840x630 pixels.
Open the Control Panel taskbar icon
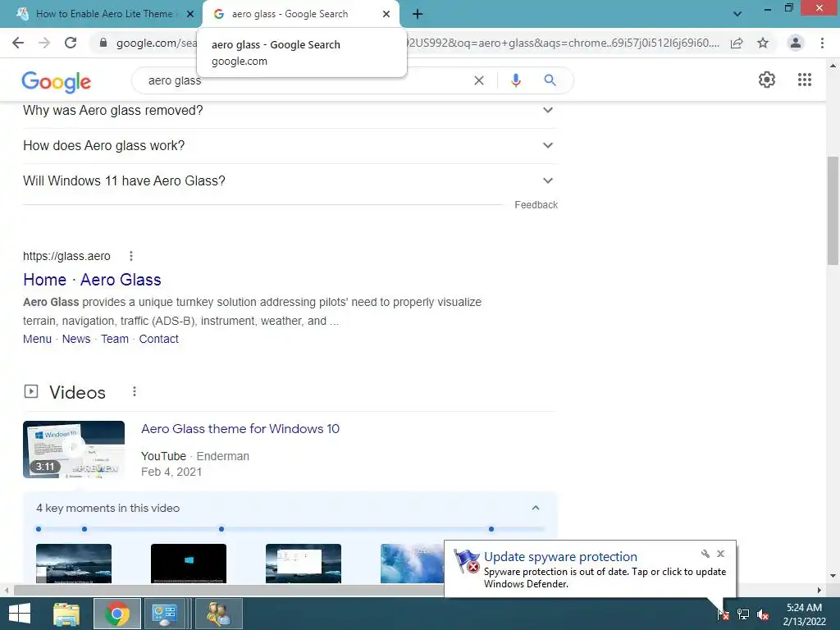coord(164,614)
